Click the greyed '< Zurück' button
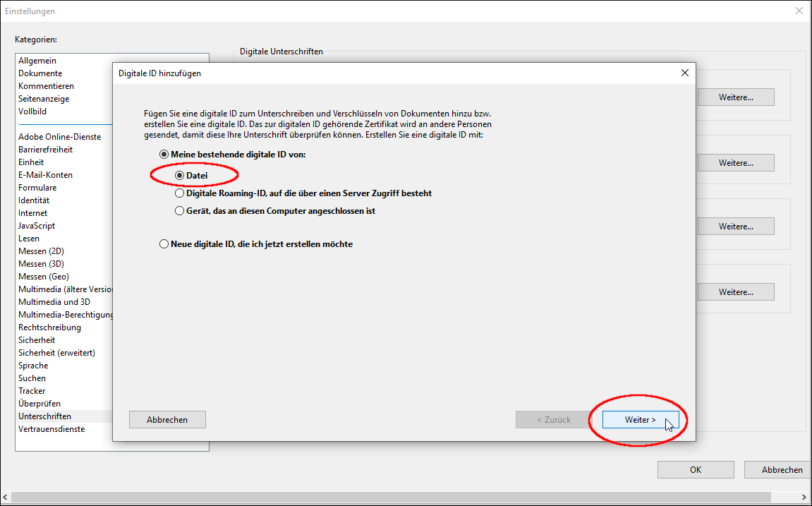The width and height of the screenshot is (812, 506). (554, 419)
